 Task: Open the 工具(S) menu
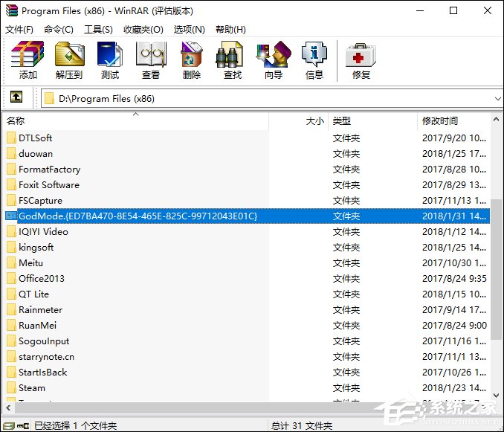click(x=98, y=29)
